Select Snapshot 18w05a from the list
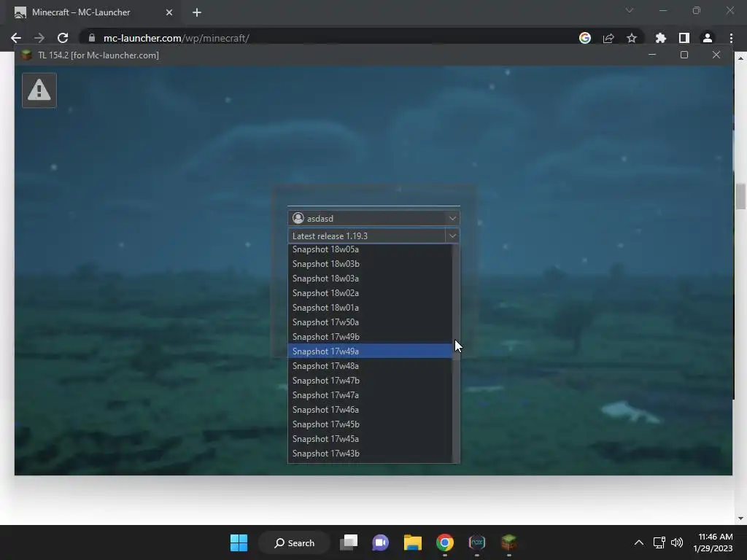Screen dimensions: 747x560 point(370,249)
